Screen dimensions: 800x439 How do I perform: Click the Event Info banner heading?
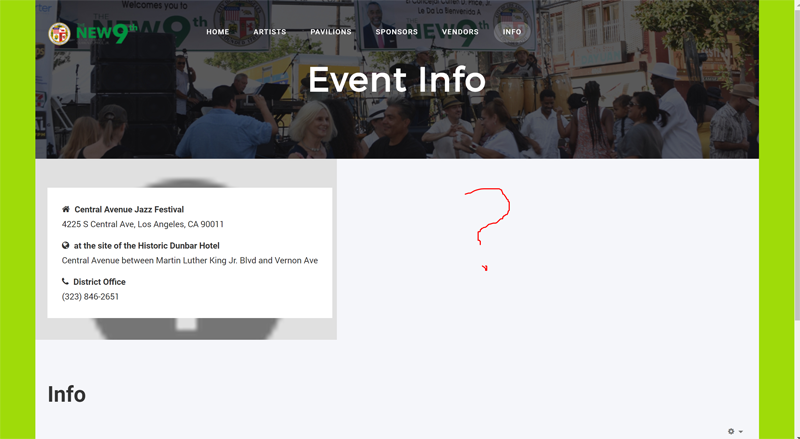(x=397, y=80)
